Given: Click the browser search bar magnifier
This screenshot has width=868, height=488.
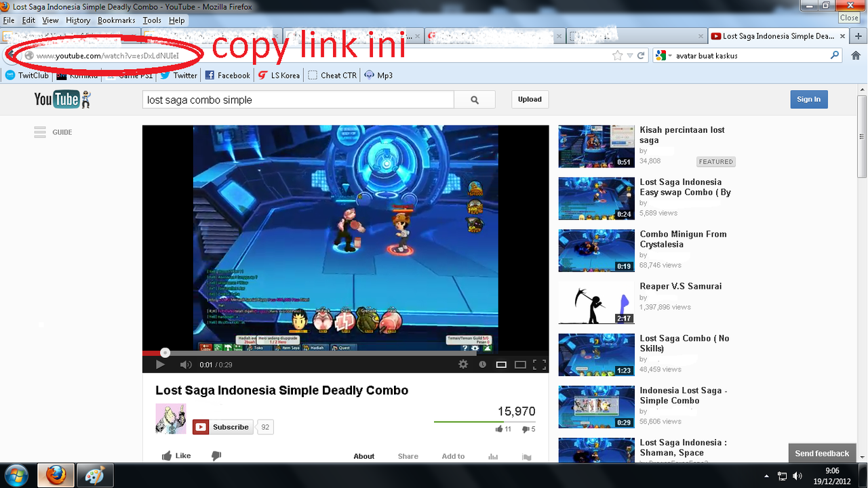Looking at the screenshot, I should pyautogui.click(x=835, y=56).
